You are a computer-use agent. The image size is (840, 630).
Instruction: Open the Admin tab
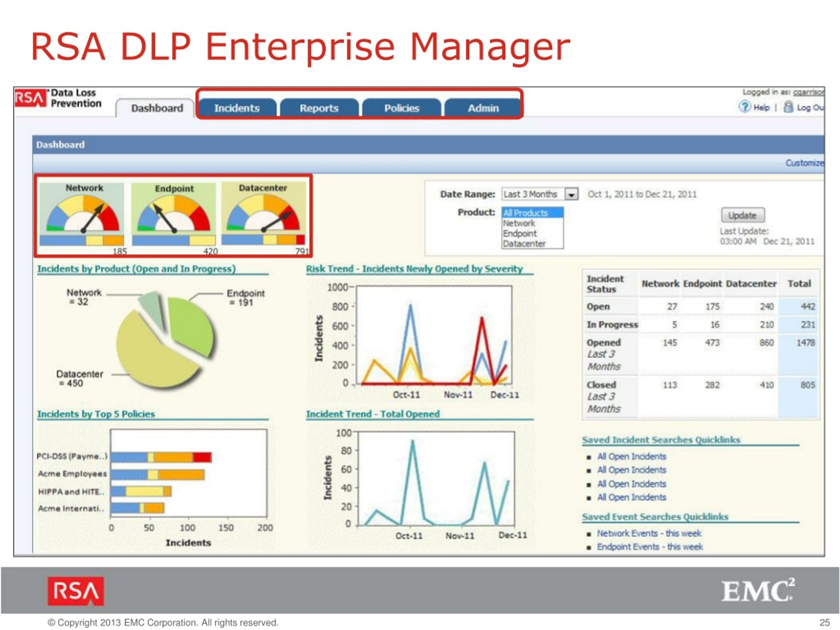point(483,108)
